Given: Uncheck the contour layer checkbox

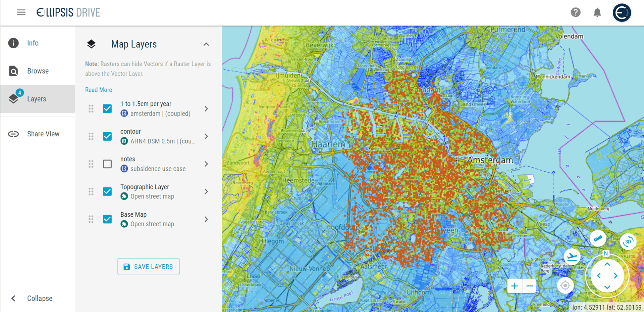Looking at the screenshot, I should (107, 136).
